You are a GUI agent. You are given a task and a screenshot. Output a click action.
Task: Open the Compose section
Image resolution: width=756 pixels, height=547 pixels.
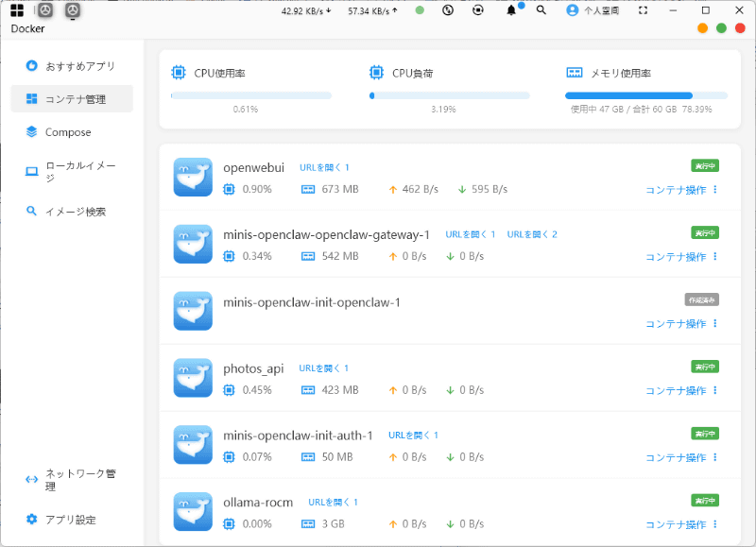click(x=72, y=132)
